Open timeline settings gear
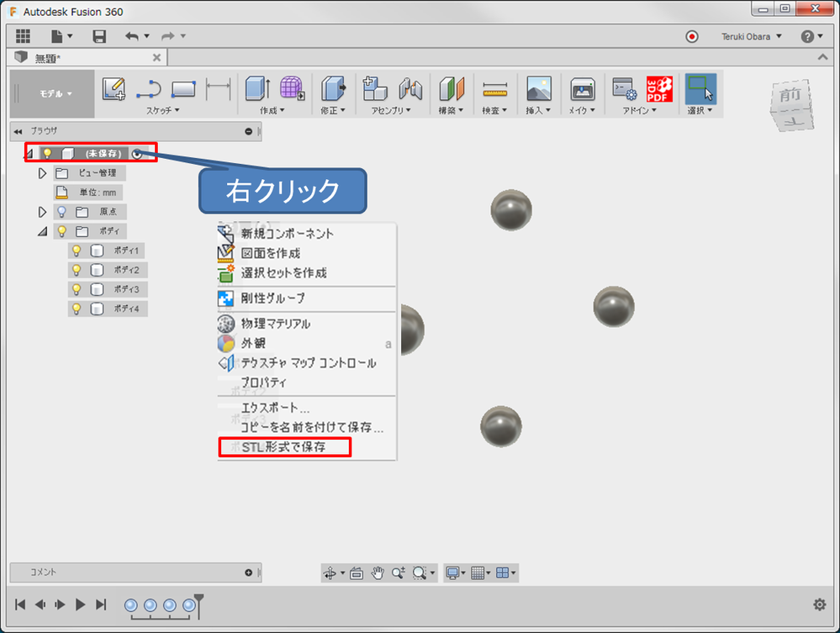 820,604
